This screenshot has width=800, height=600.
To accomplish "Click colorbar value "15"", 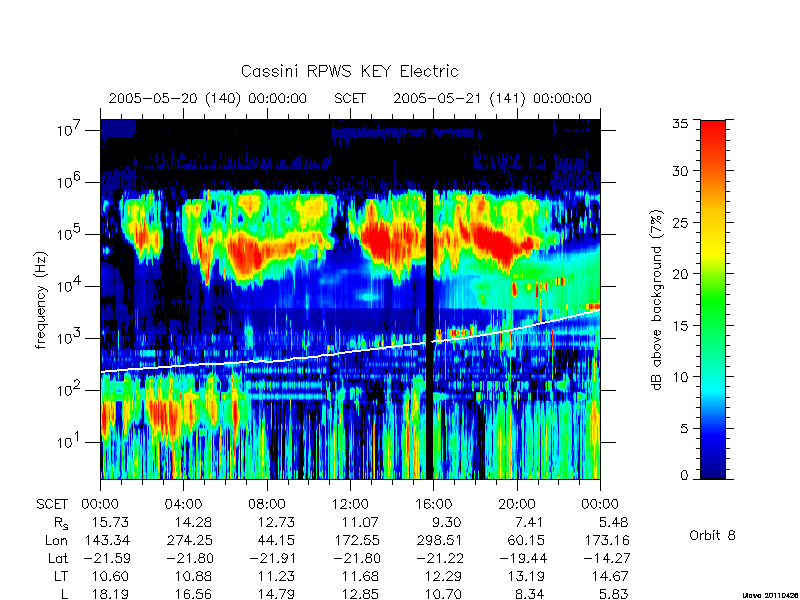I will pyautogui.click(x=680, y=326).
